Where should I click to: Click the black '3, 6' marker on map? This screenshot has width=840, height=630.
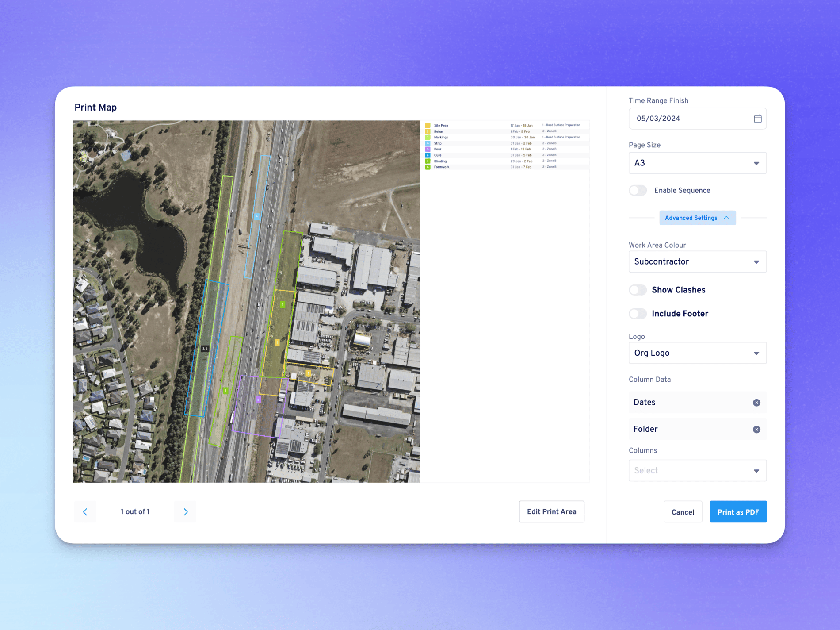tap(205, 349)
